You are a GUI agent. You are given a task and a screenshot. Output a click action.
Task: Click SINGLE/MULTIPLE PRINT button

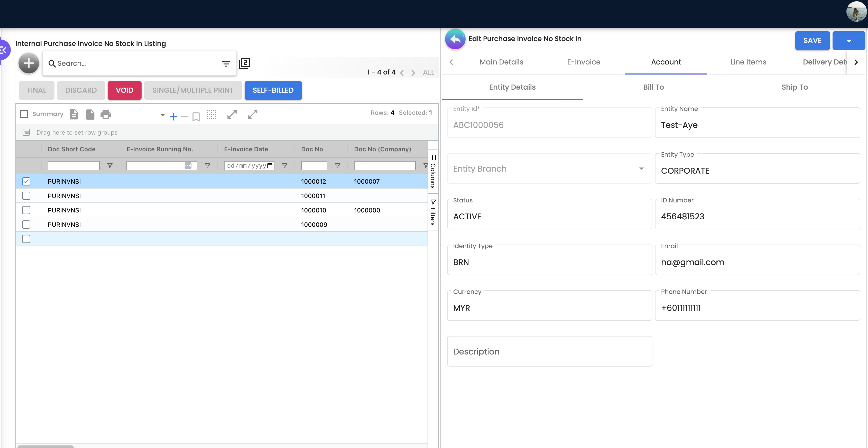[193, 90]
